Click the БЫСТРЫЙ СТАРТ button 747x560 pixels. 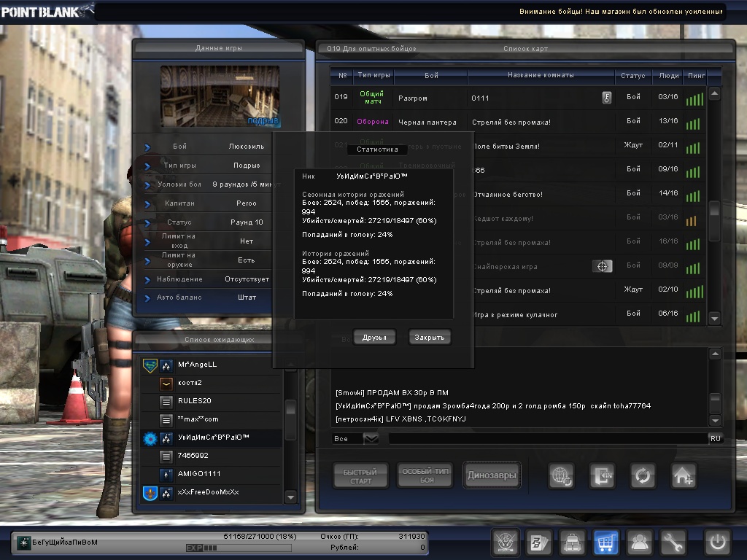360,475
